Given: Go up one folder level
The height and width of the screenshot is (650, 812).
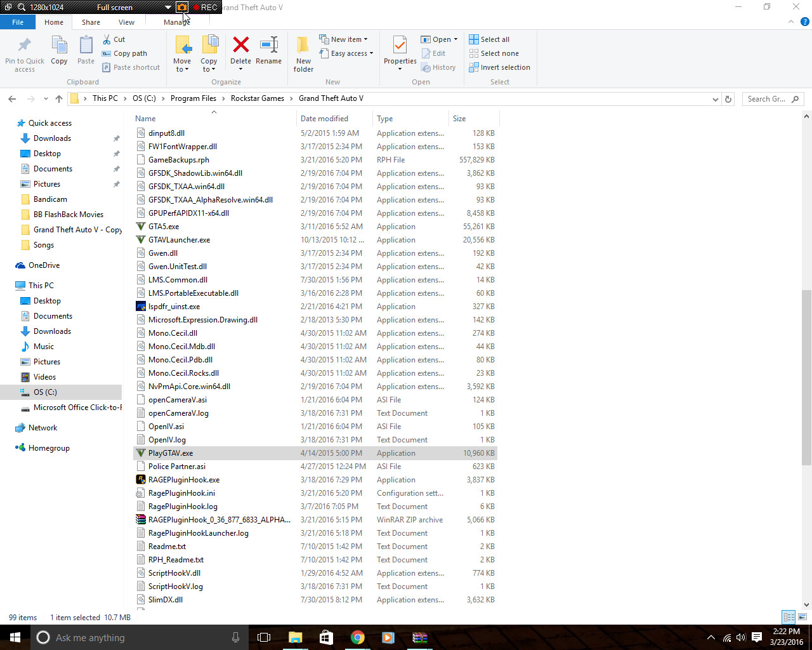Looking at the screenshot, I should pos(59,99).
